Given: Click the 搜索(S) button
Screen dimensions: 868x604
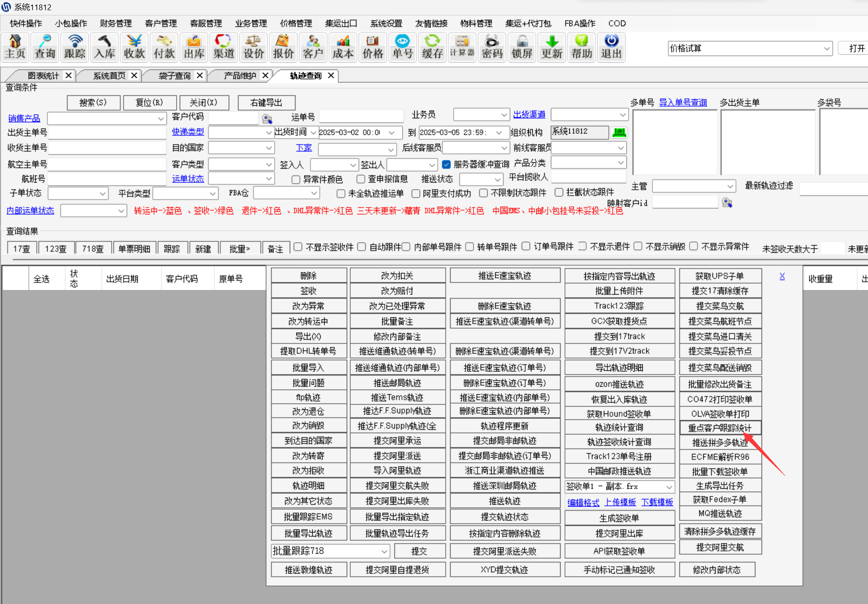Looking at the screenshot, I should tap(93, 103).
